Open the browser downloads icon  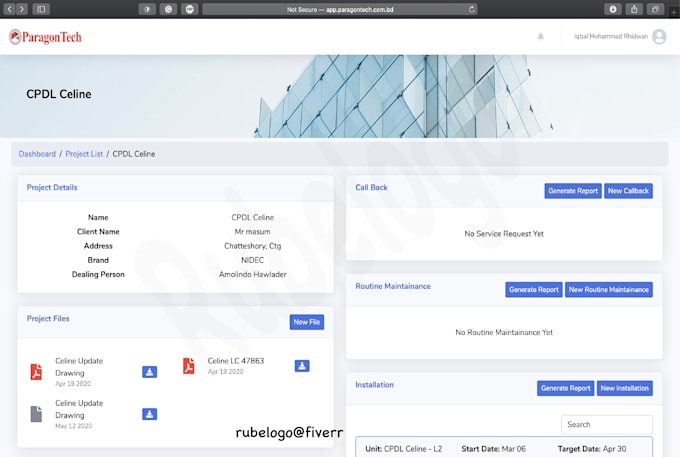[x=613, y=9]
